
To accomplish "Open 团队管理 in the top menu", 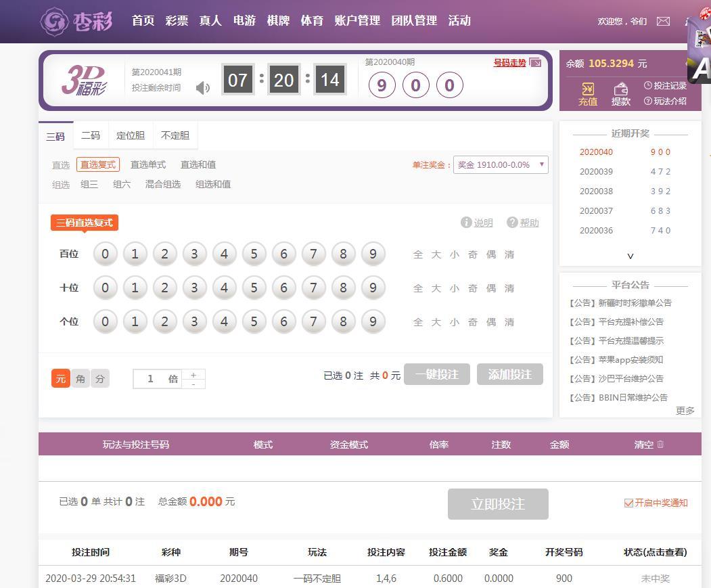I will tap(414, 21).
